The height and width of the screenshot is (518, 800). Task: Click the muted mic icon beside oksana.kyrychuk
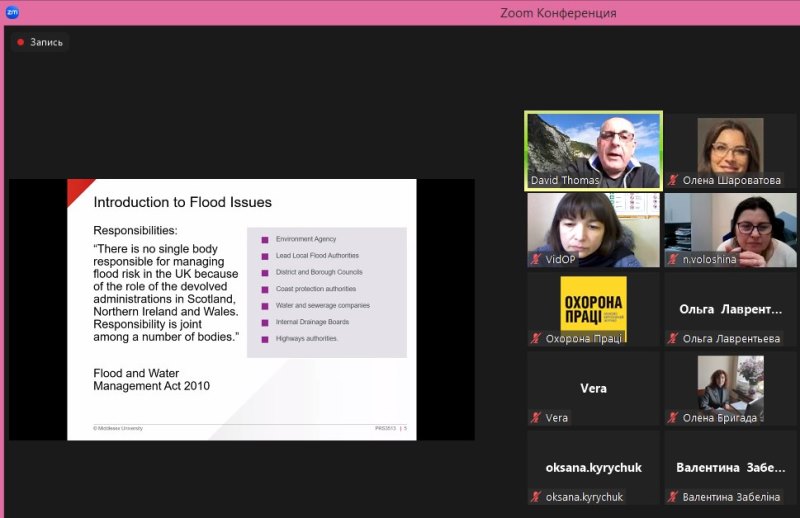pyautogui.click(x=536, y=497)
